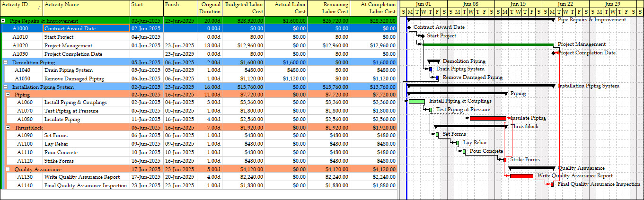
Task: Collapse the Installation Piping System group
Action: 6,87
